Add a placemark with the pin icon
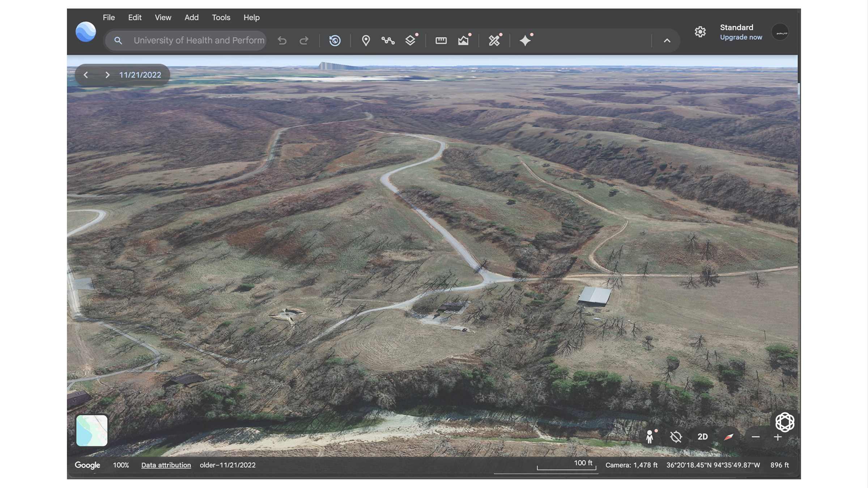 click(x=366, y=40)
